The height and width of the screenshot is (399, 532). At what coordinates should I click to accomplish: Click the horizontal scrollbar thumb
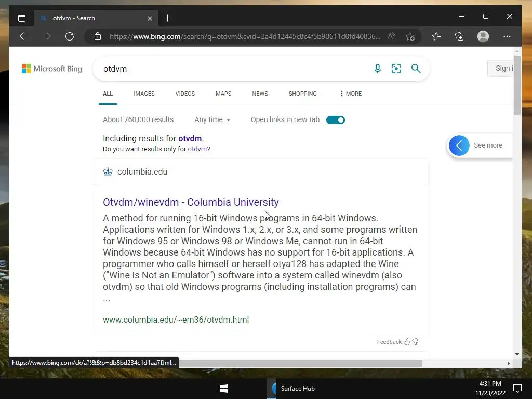pos(300,363)
